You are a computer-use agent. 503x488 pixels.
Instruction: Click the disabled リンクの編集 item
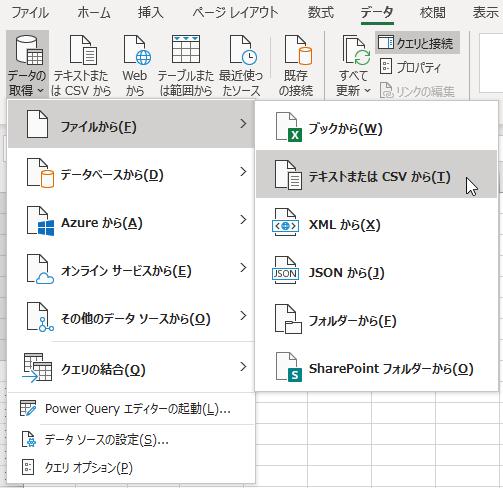(x=417, y=91)
